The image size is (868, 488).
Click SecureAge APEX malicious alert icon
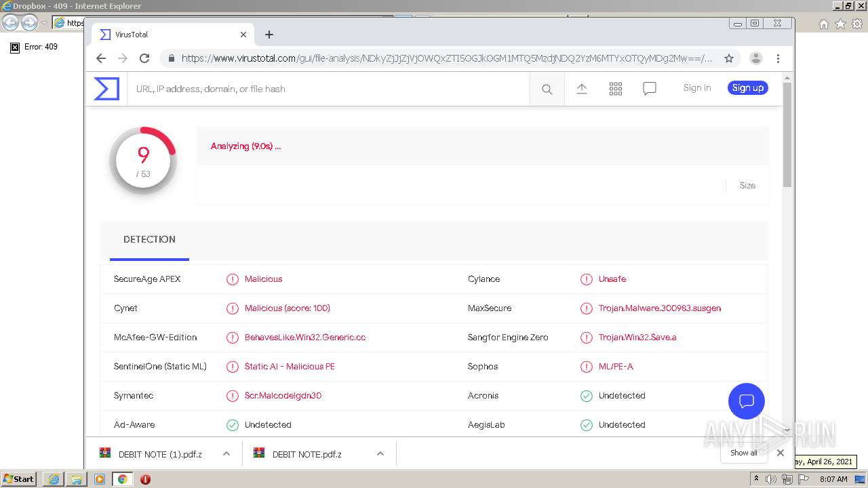pyautogui.click(x=233, y=279)
